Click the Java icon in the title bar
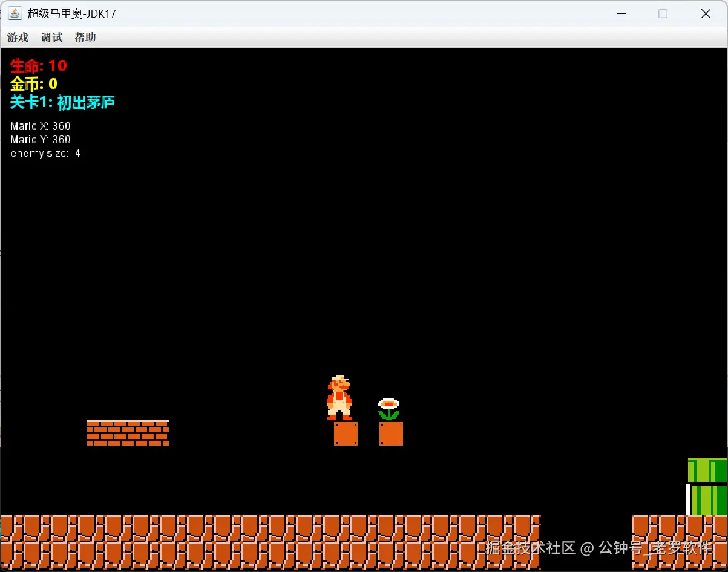 point(15,13)
